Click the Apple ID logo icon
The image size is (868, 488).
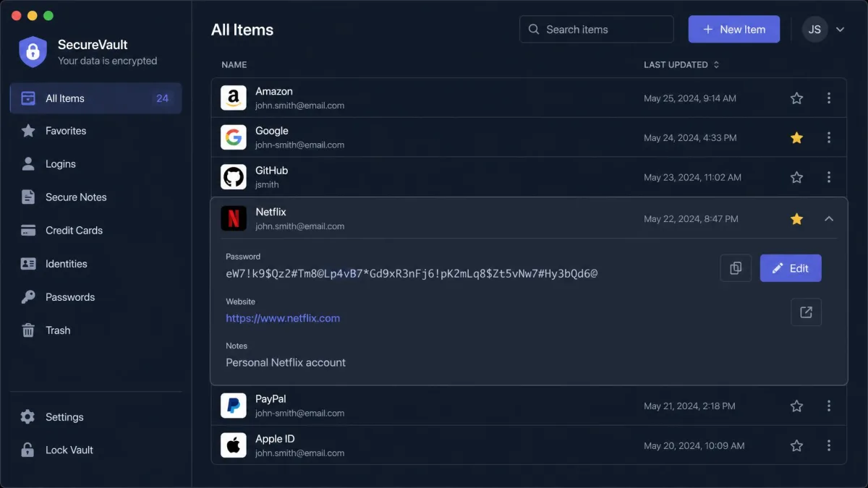click(x=233, y=445)
